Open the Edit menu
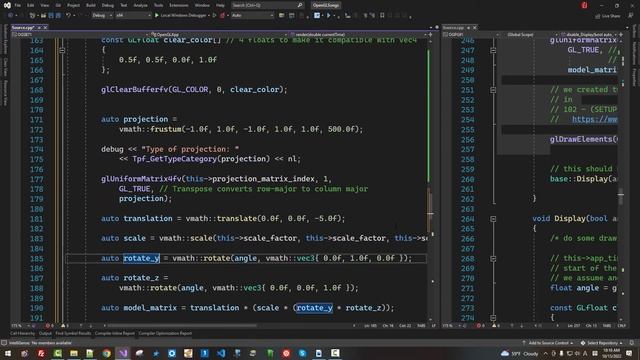Screen dimensions: 640x360 (31, 5)
